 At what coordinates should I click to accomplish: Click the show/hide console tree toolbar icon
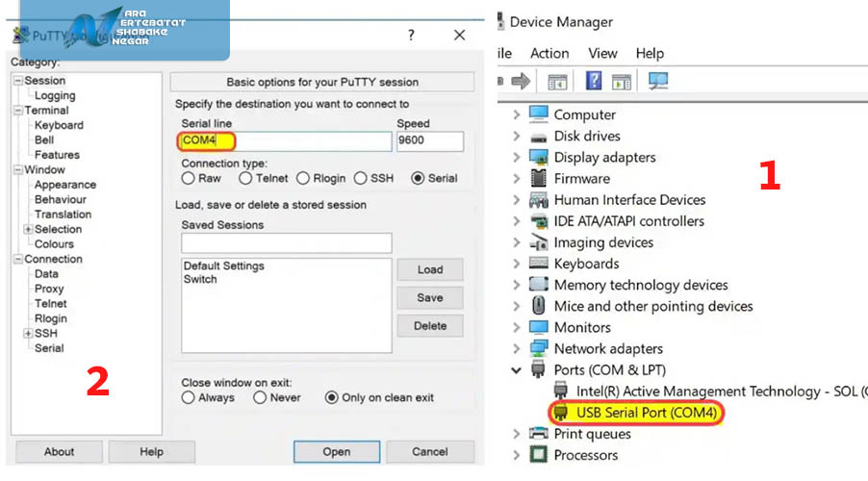coord(557,82)
